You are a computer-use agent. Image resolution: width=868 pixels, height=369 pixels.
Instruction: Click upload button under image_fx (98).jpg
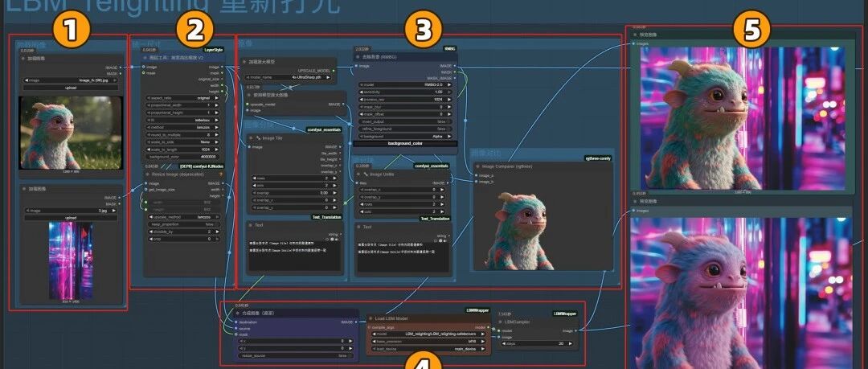pyautogui.click(x=71, y=87)
